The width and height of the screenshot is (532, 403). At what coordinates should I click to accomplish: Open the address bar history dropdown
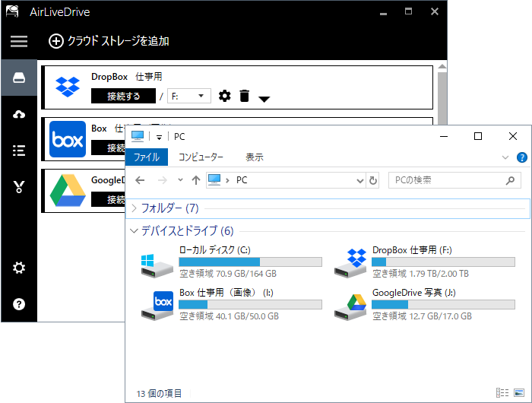tap(360, 180)
